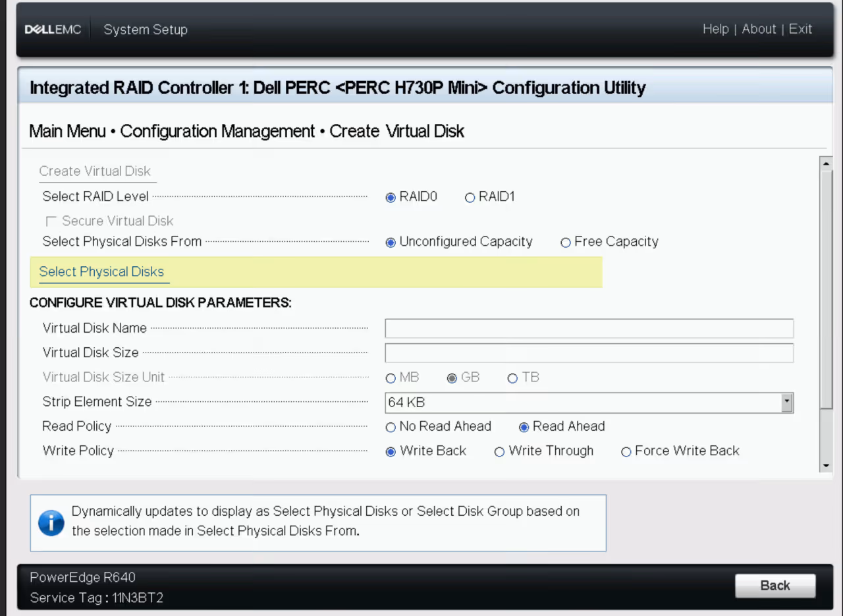
Task: Open the Select Physical Disks link
Action: pyautogui.click(x=101, y=271)
